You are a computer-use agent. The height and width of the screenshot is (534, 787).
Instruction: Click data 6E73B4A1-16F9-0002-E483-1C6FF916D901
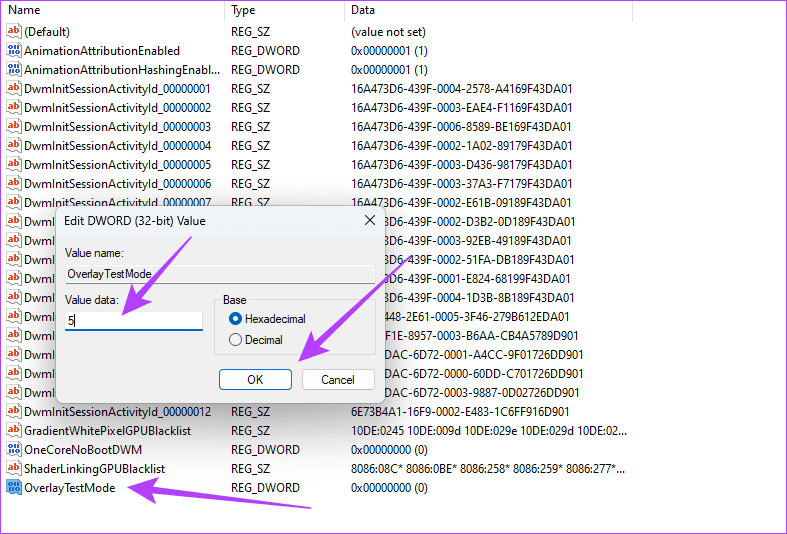460,411
